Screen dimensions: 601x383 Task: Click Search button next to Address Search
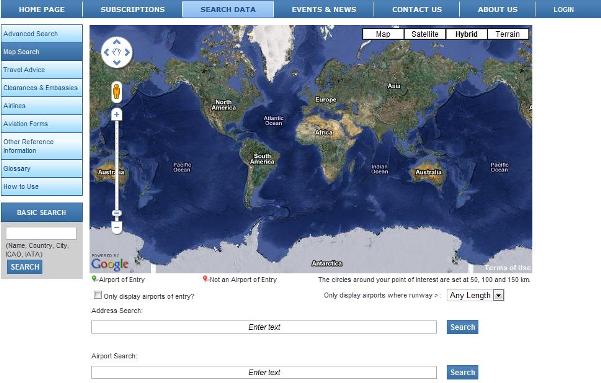462,327
